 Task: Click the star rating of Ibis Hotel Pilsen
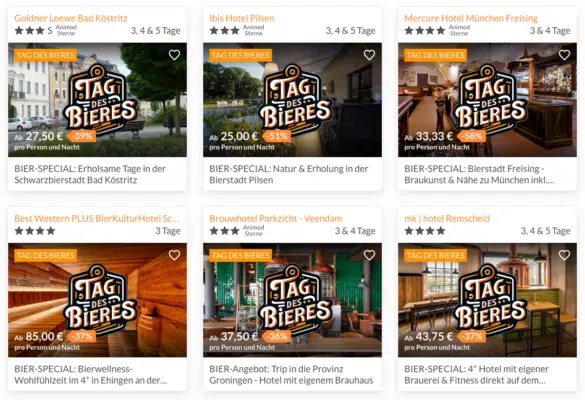[x=224, y=31]
